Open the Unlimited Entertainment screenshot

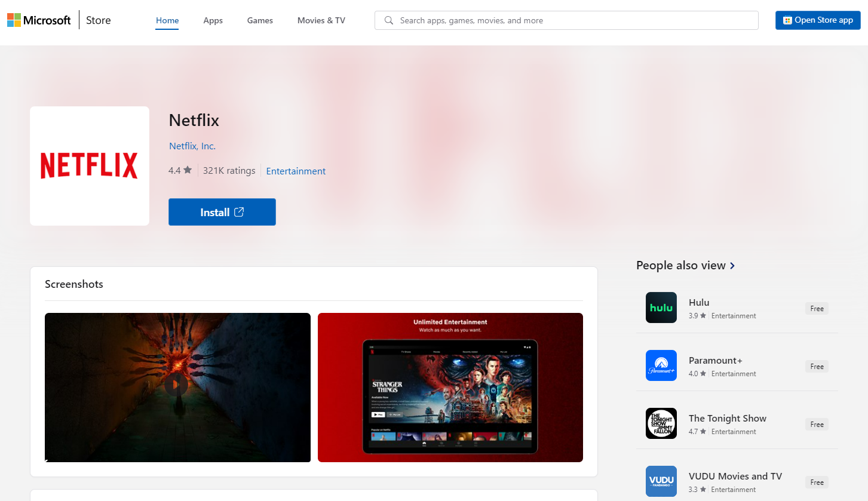click(450, 388)
